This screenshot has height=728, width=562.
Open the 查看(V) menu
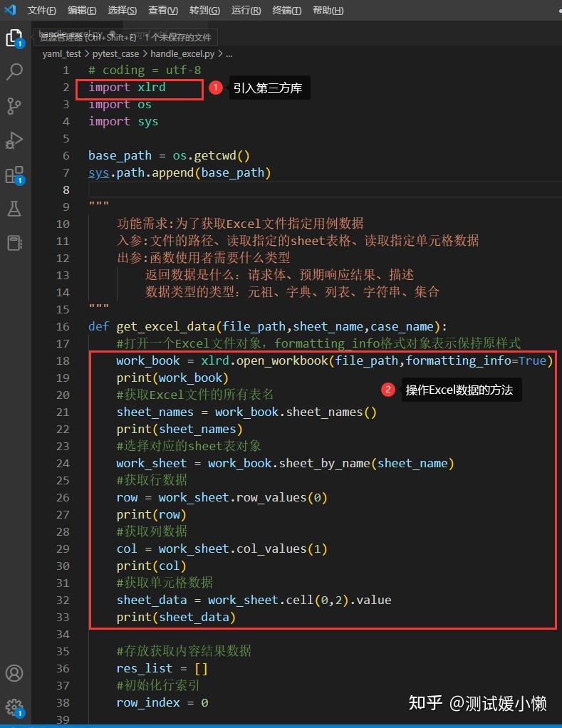pos(163,10)
